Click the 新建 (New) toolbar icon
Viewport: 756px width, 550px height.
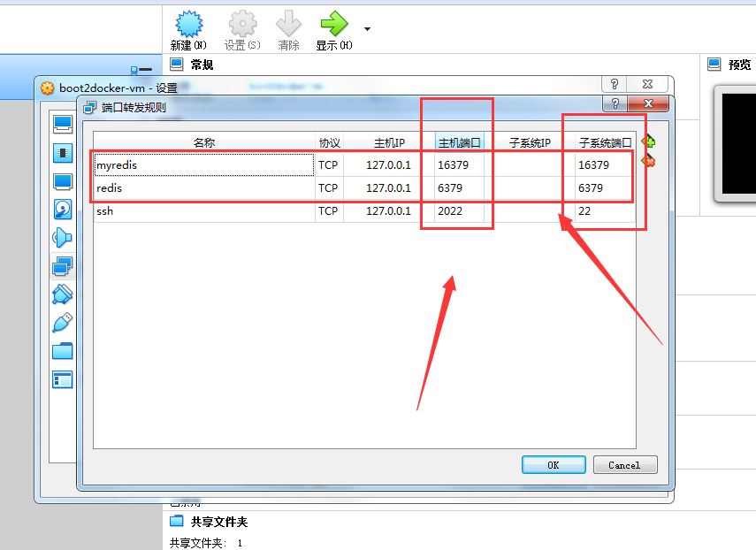[188, 24]
